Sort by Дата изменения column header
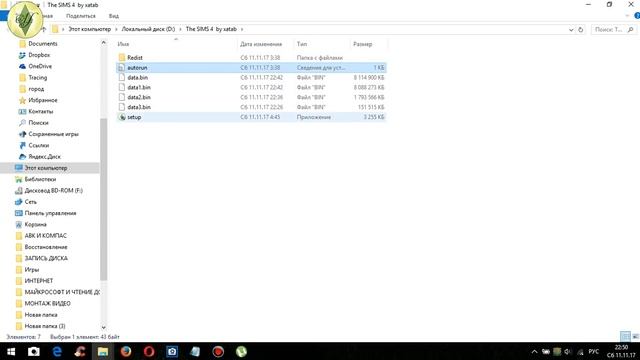 (261, 44)
